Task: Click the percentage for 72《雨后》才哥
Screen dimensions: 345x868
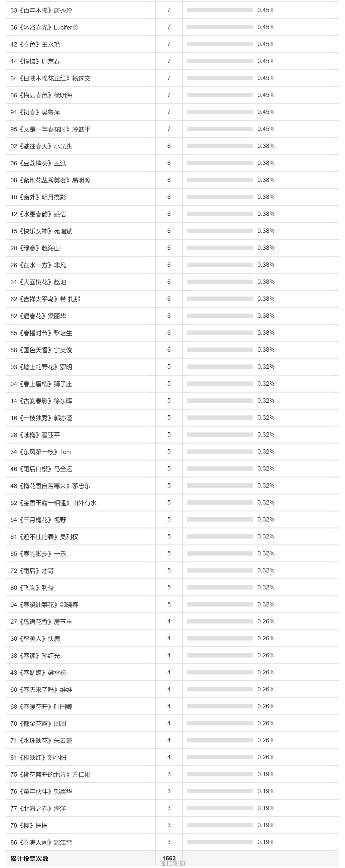Action: [266, 570]
